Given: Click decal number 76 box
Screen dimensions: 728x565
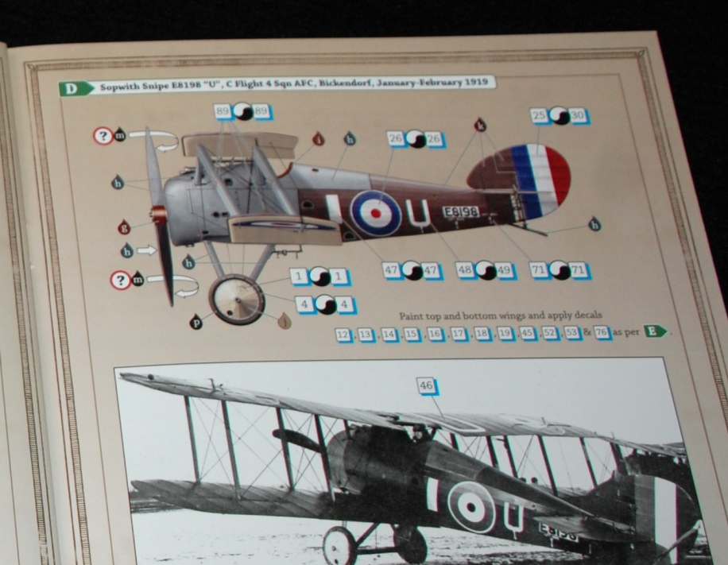Looking at the screenshot, I should tap(602, 332).
